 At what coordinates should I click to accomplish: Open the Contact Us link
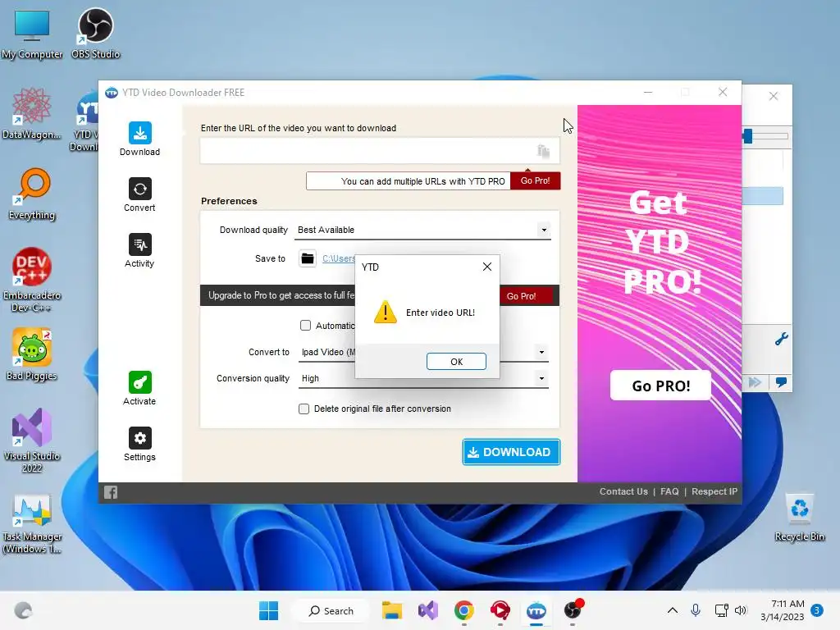click(623, 492)
